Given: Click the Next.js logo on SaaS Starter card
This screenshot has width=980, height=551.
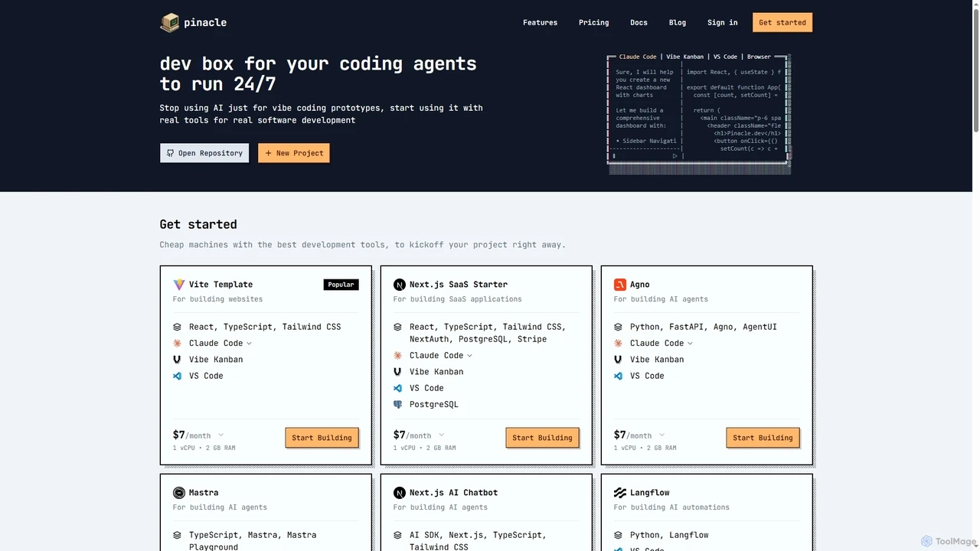Looking at the screenshot, I should tap(399, 285).
